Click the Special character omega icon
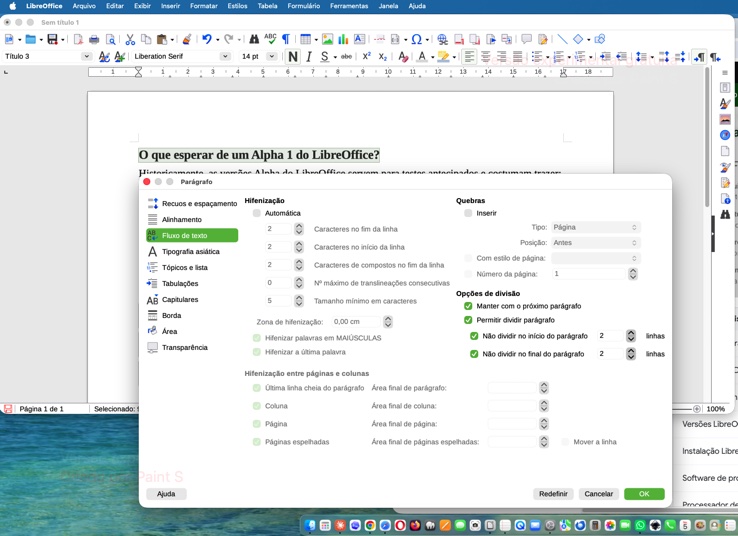Image resolution: width=738 pixels, height=536 pixels. (x=416, y=39)
